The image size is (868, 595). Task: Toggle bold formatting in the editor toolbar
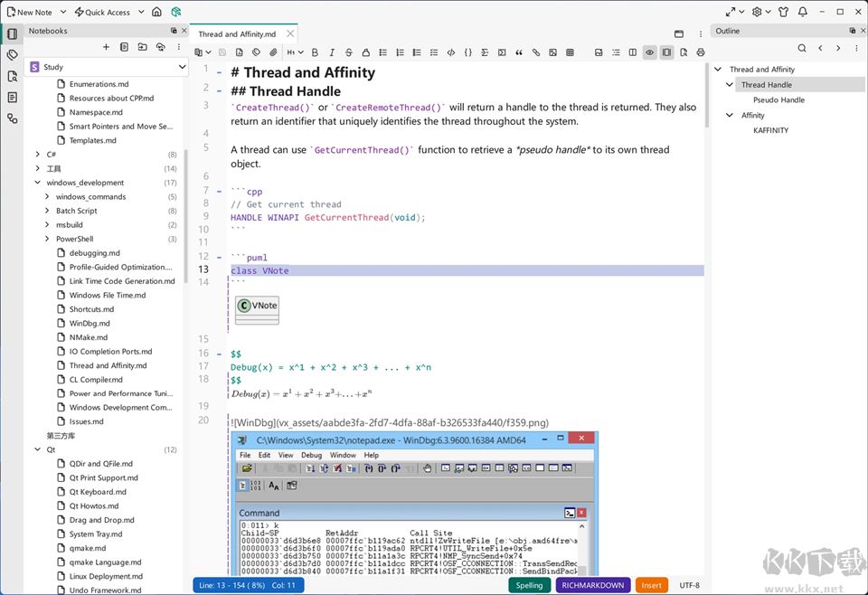point(315,52)
